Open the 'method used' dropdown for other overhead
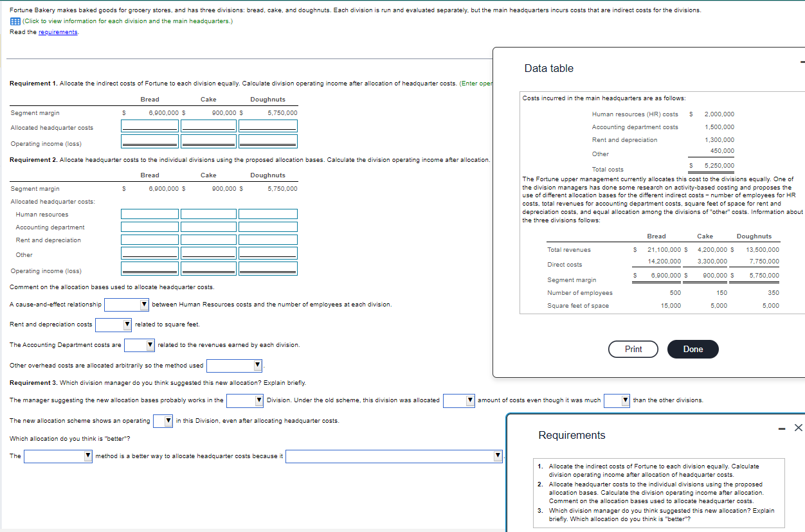This screenshot has height=532, width=805. (x=235, y=366)
